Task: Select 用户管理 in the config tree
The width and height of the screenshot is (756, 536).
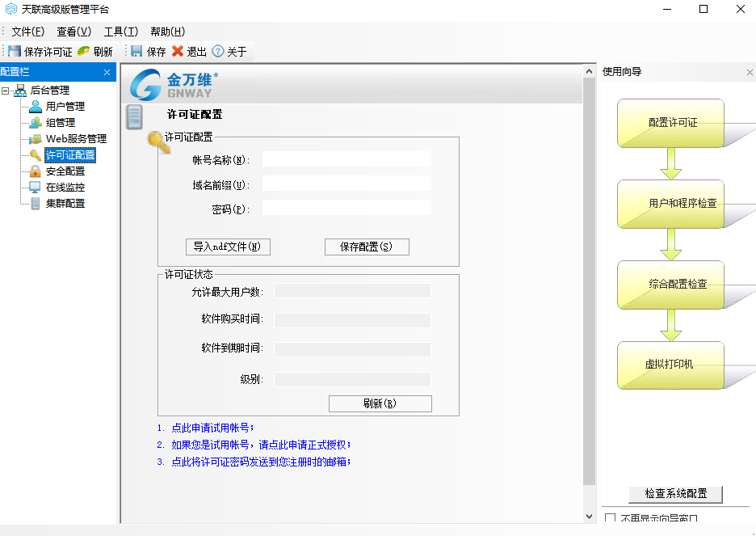Action: point(65,106)
